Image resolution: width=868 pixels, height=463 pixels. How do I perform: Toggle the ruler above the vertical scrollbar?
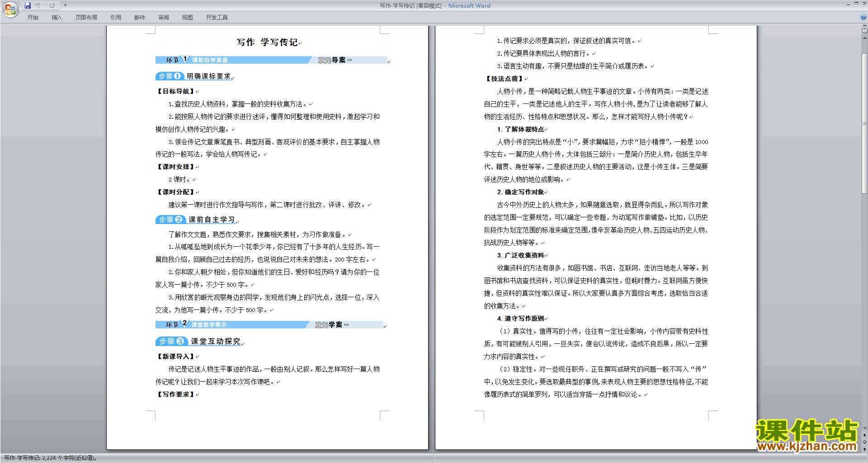coord(865,31)
